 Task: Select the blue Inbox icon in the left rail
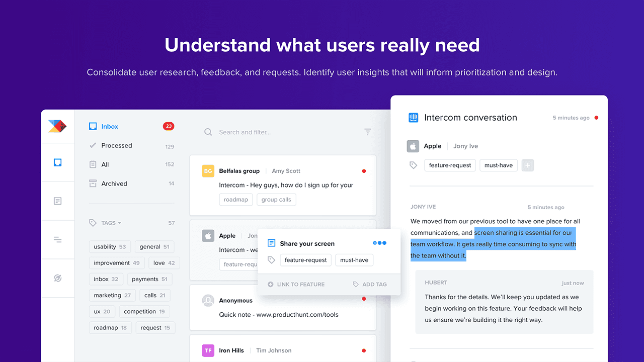(58, 162)
